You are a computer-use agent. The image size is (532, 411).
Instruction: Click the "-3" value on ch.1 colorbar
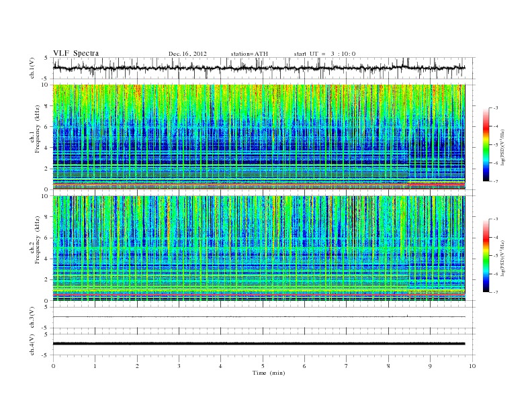coord(496,108)
